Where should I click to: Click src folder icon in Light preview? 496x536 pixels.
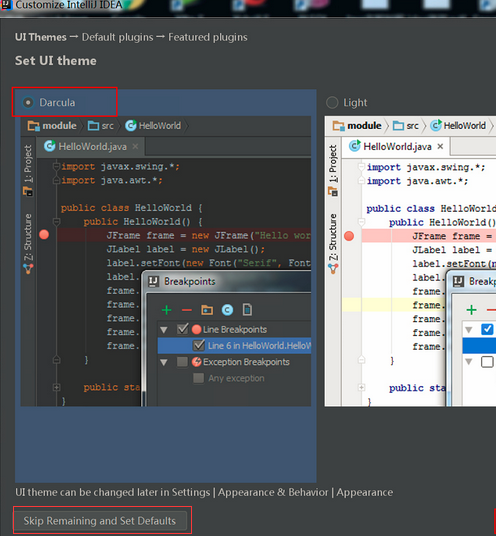coord(398,126)
